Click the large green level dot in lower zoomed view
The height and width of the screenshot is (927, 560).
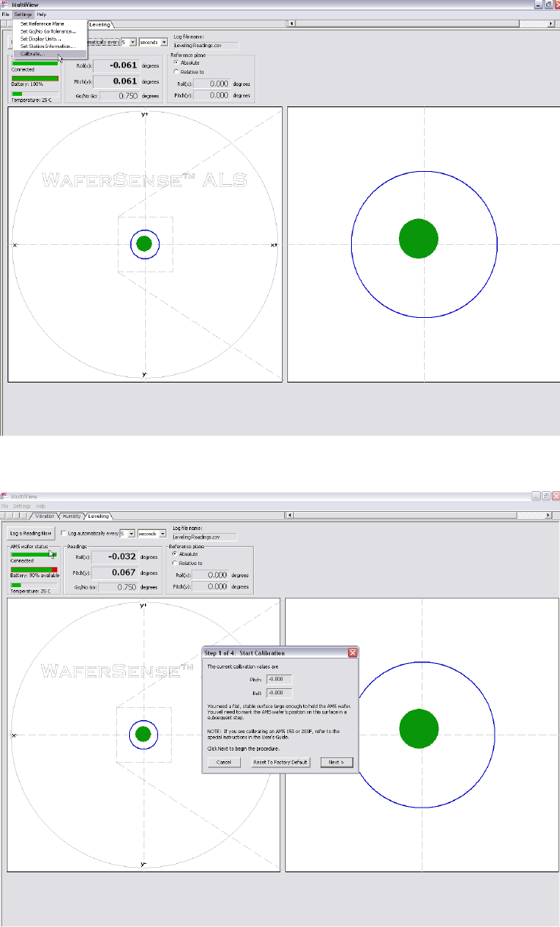tap(419, 728)
